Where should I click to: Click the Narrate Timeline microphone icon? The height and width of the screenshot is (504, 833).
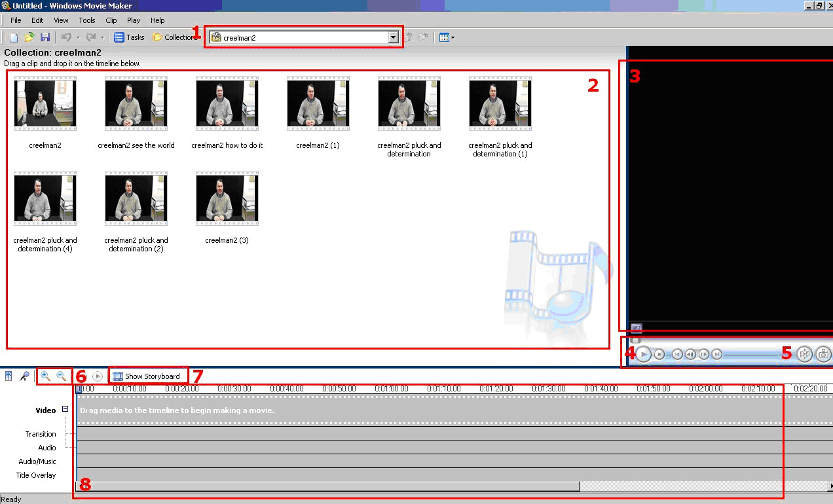point(24,376)
